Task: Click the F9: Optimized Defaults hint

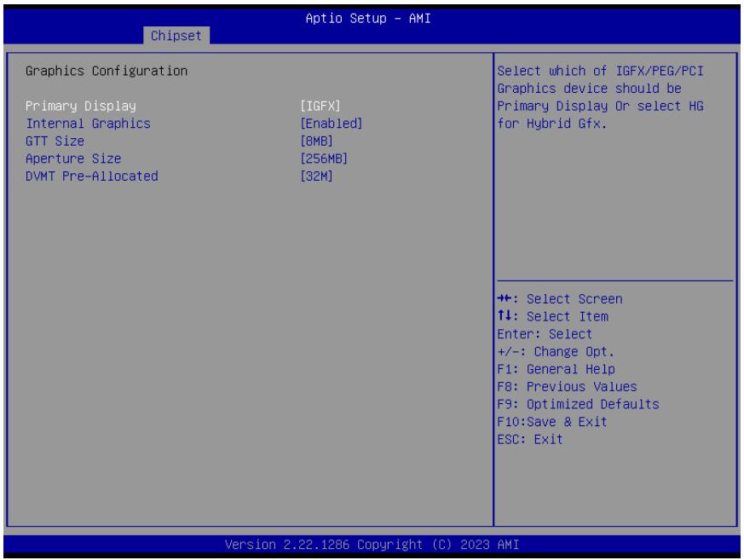Action: [579, 404]
